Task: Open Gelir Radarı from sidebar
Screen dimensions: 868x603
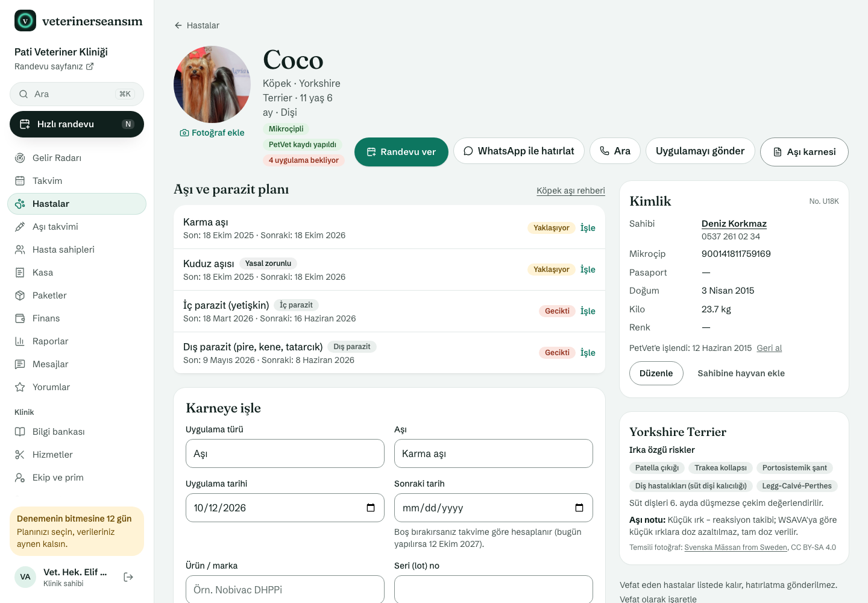Action: click(x=77, y=158)
